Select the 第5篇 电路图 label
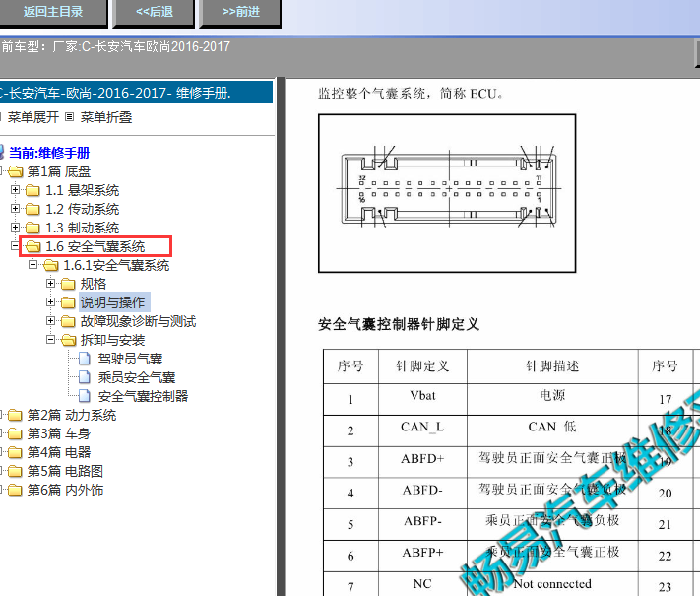The width and height of the screenshot is (700, 596). [65, 471]
